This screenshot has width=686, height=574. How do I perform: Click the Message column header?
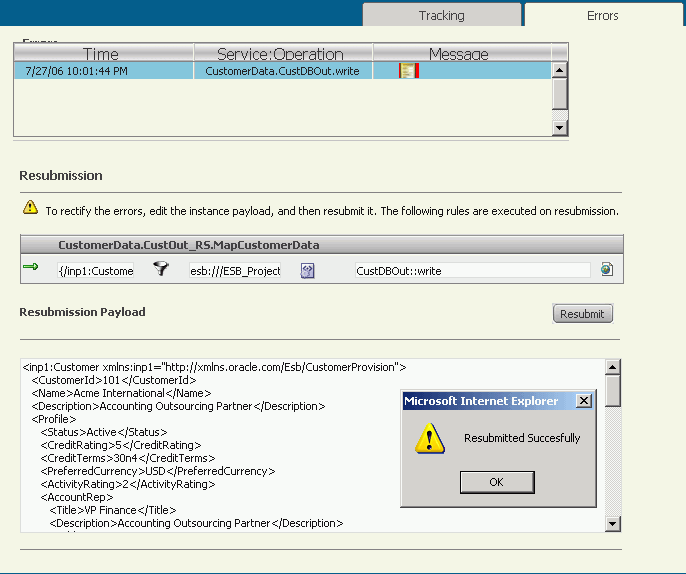pos(462,53)
